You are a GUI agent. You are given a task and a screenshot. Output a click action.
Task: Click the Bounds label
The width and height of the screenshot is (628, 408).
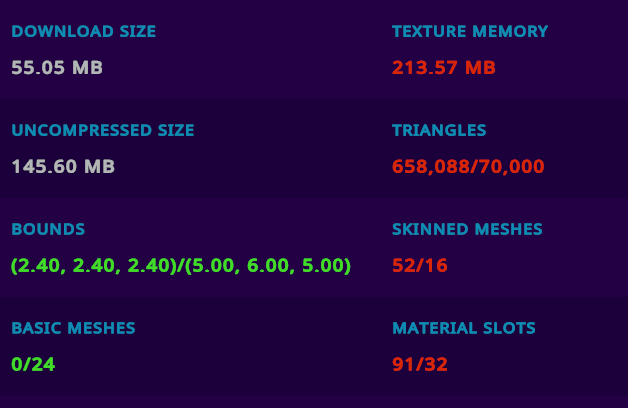pyautogui.click(x=48, y=229)
